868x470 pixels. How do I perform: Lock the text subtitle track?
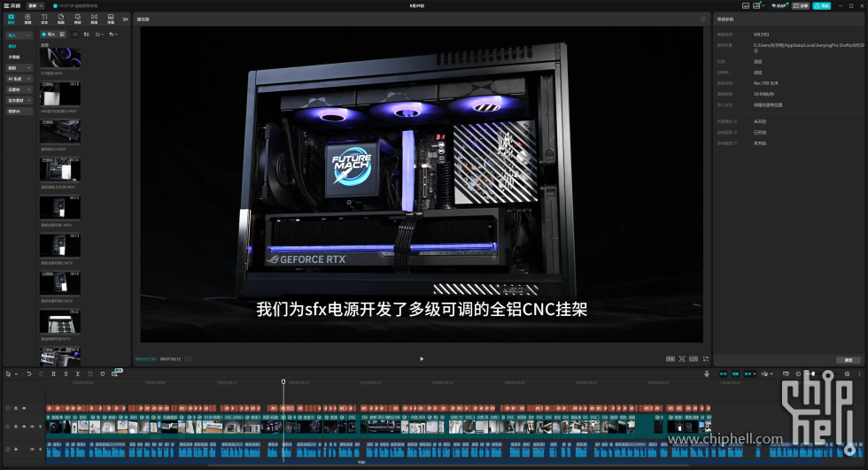pos(16,408)
